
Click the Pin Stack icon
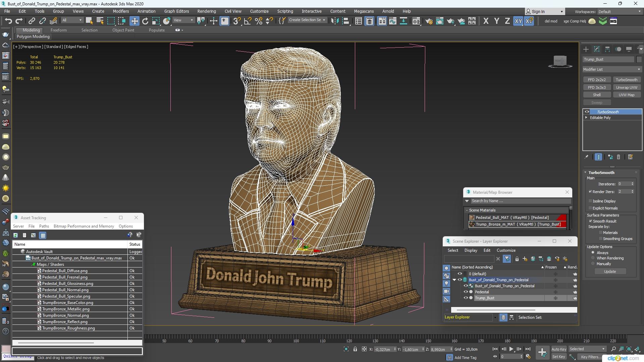586,157
